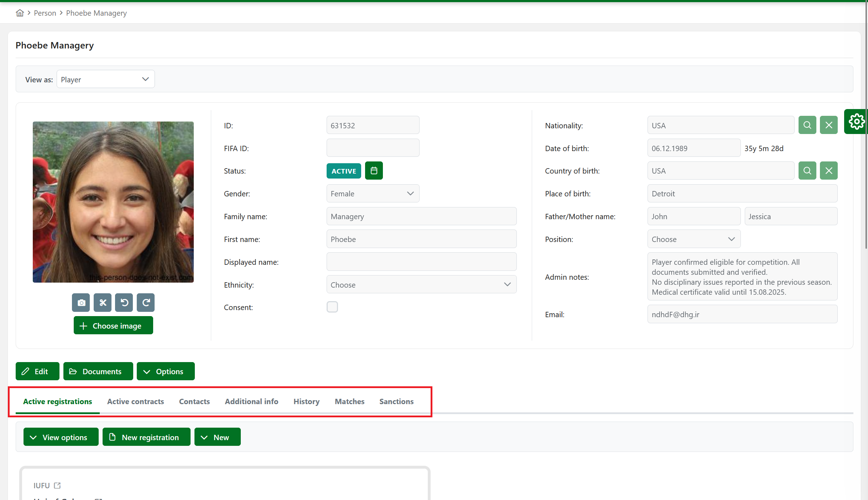This screenshot has height=500, width=868.
Task: Expand the Ethnicity dropdown
Action: point(421,285)
